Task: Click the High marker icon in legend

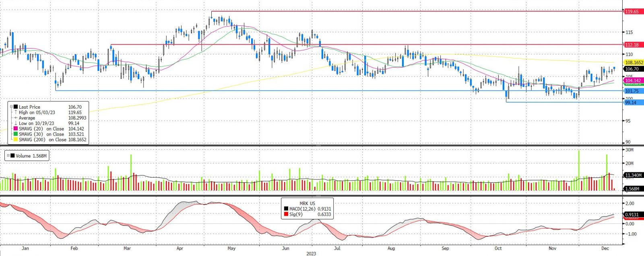Action: (15, 112)
